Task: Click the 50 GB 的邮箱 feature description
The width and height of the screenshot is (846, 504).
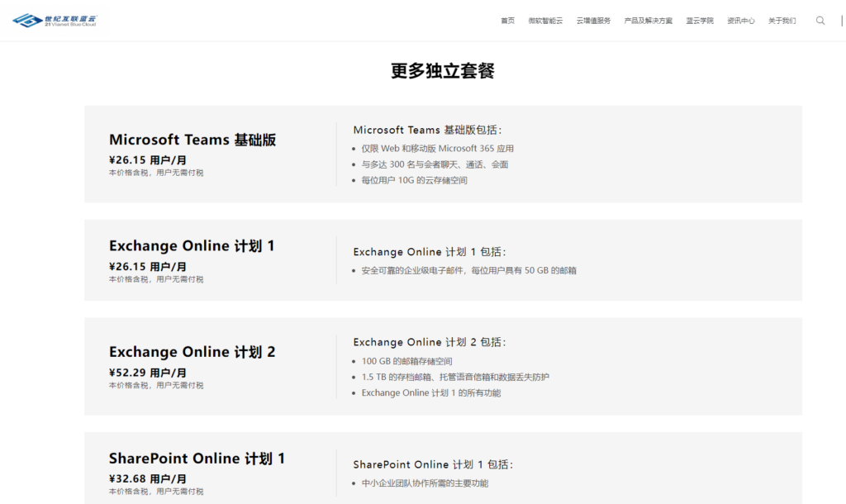Action: [468, 270]
